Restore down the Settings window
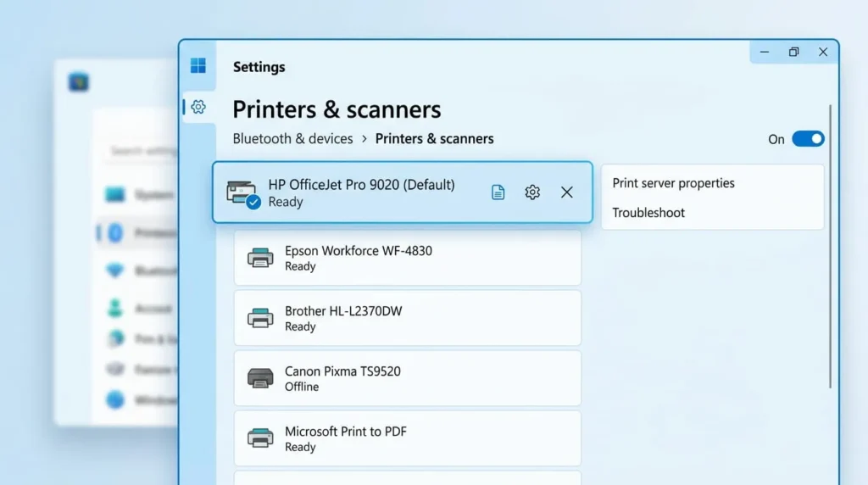Viewport: 868px width, 485px height. 793,52
